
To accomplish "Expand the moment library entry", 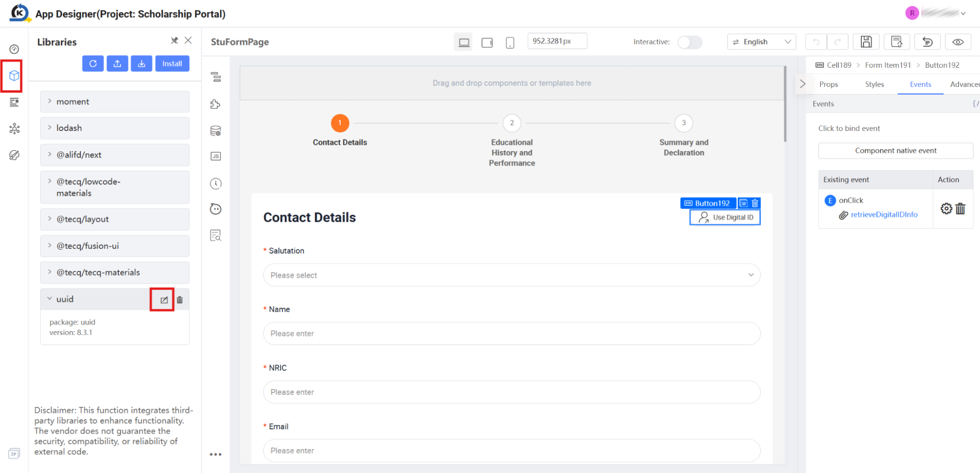I will (x=115, y=102).
